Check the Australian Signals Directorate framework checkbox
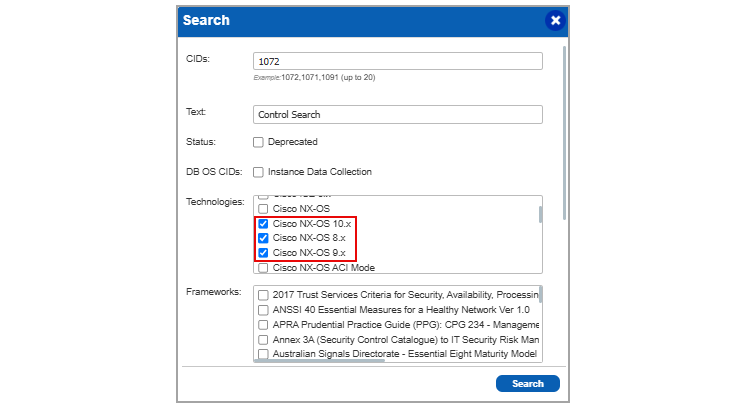 pos(263,354)
